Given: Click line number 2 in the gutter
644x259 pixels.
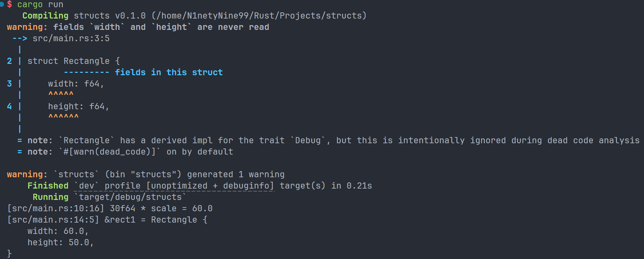Looking at the screenshot, I should 9,61.
